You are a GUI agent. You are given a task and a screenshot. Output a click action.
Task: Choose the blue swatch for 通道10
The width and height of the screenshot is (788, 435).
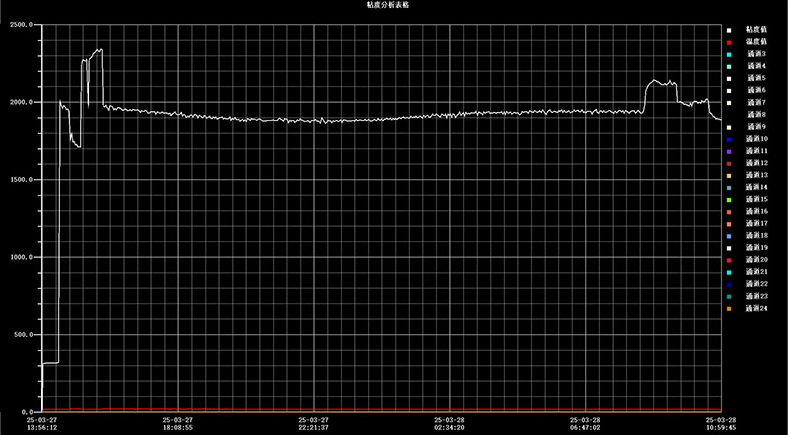(729, 139)
